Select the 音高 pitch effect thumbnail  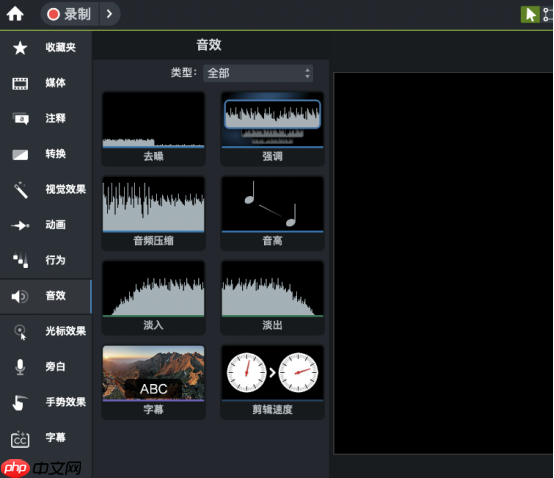click(272, 205)
